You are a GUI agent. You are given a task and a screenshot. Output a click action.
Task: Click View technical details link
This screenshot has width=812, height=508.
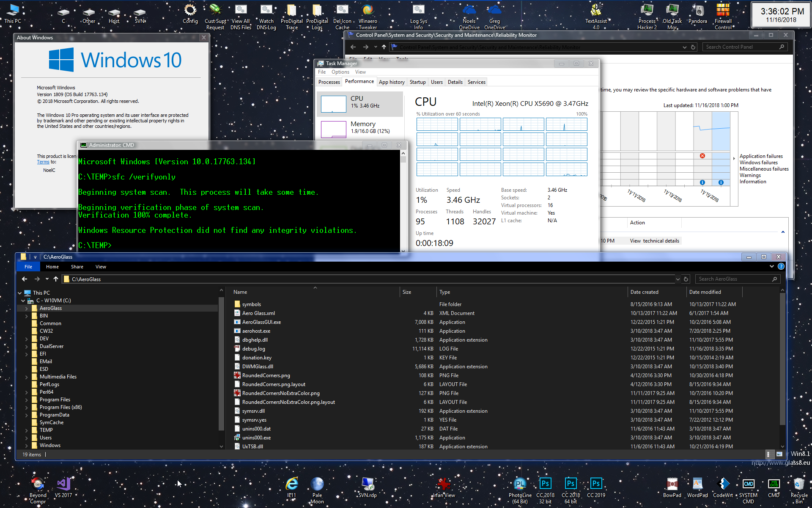tap(654, 241)
